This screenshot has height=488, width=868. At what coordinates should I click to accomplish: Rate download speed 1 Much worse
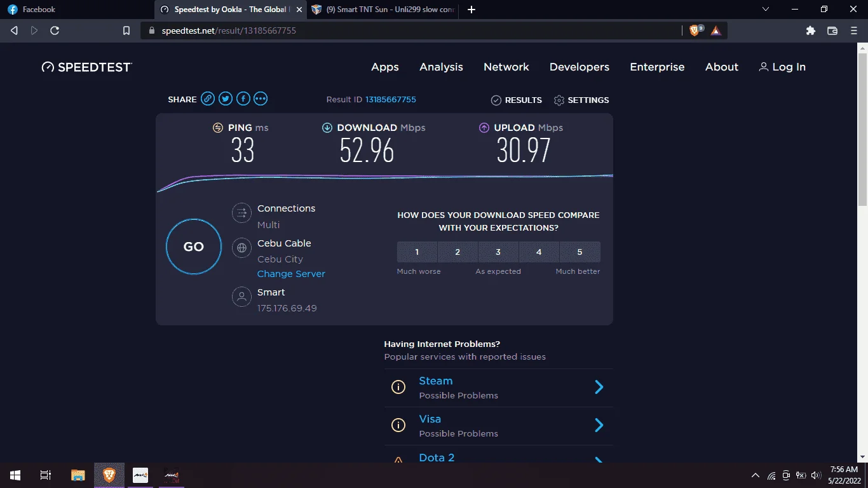point(417,252)
